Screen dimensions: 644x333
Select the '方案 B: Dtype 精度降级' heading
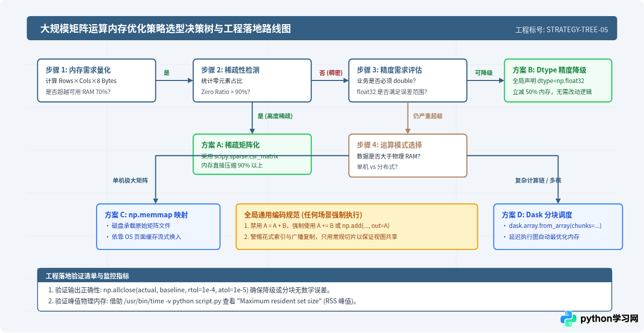pyautogui.click(x=549, y=70)
